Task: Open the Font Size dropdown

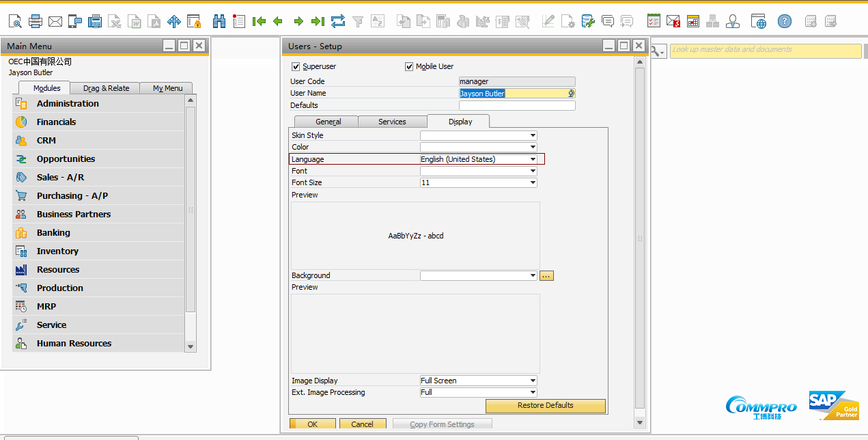Action: tap(533, 183)
